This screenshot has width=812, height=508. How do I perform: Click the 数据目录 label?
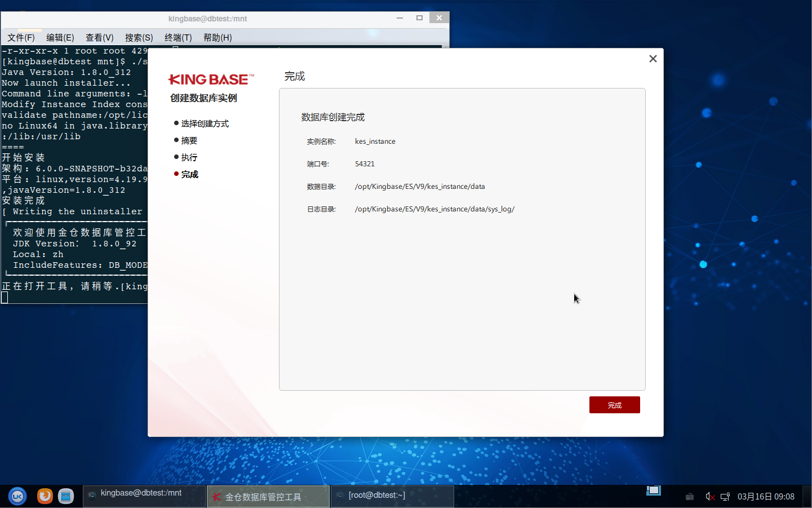(321, 187)
